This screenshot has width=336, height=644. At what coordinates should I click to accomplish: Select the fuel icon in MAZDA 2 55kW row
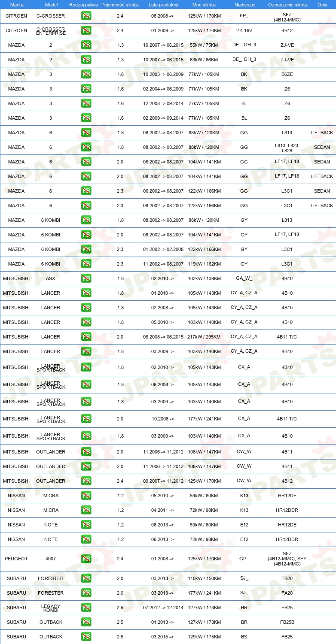pos(86,45)
